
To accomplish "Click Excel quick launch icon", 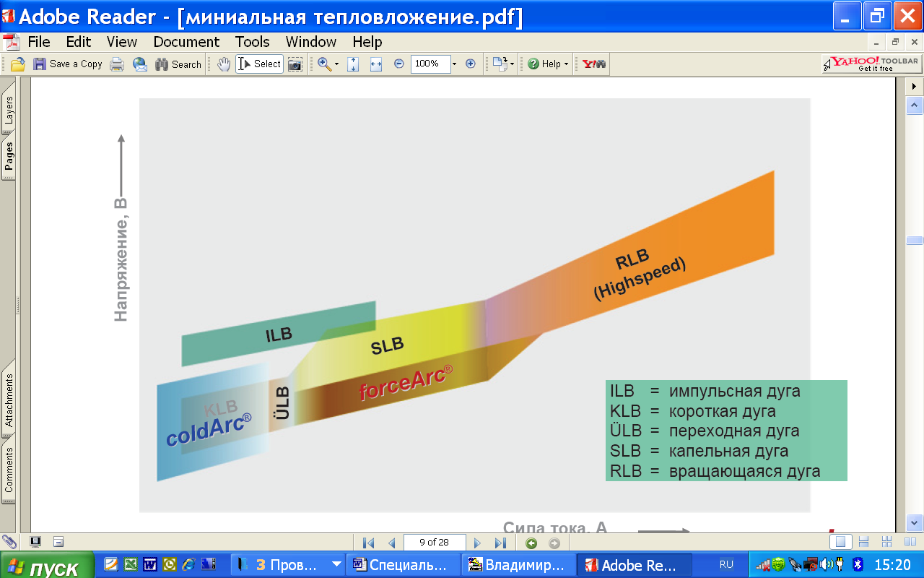I will pyautogui.click(x=131, y=564).
